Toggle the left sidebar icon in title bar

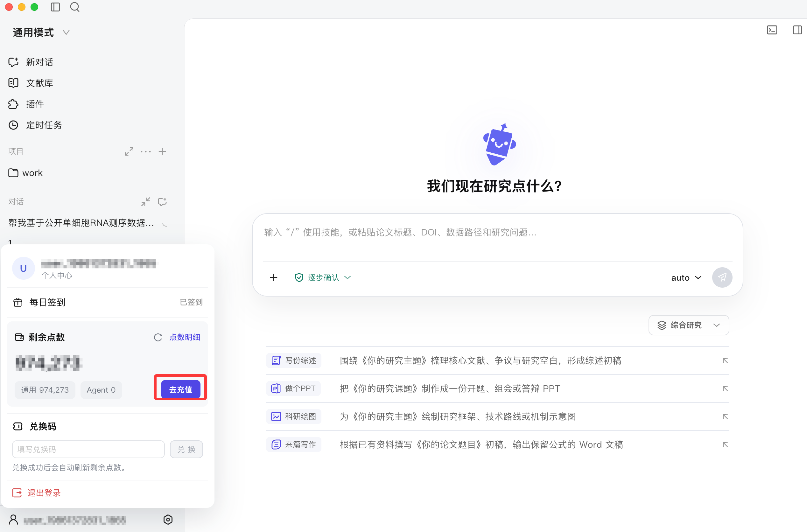[55, 7]
